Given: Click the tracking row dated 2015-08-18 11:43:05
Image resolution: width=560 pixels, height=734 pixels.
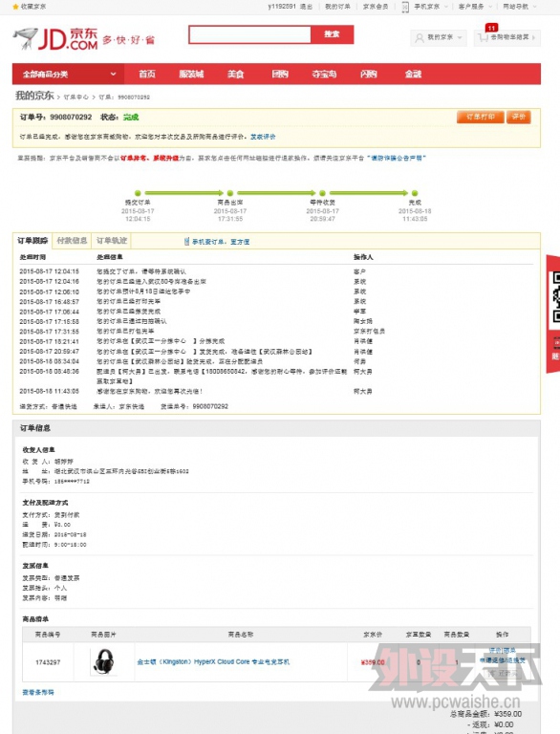Looking at the screenshot, I should pos(276,391).
